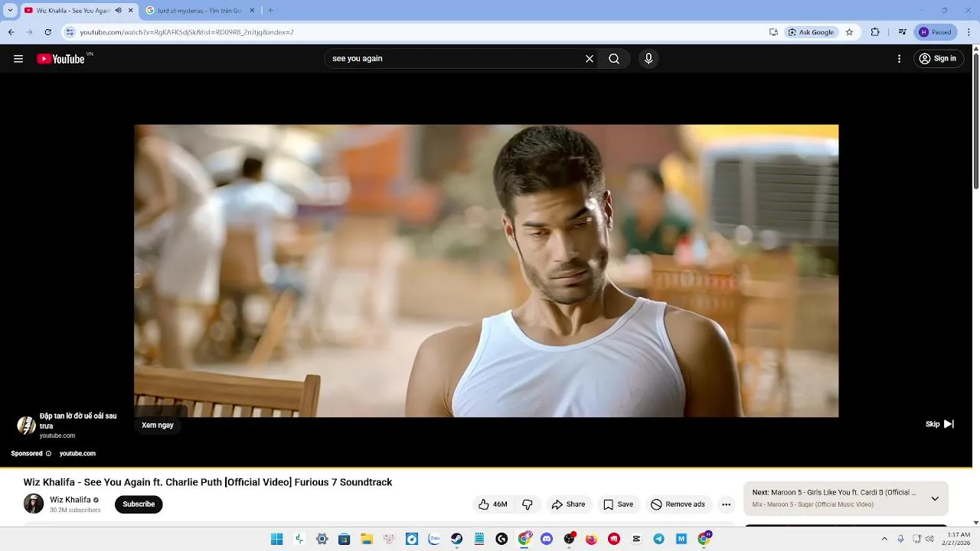Switch to Wiz Khalifa See You Again tab

click(73, 11)
